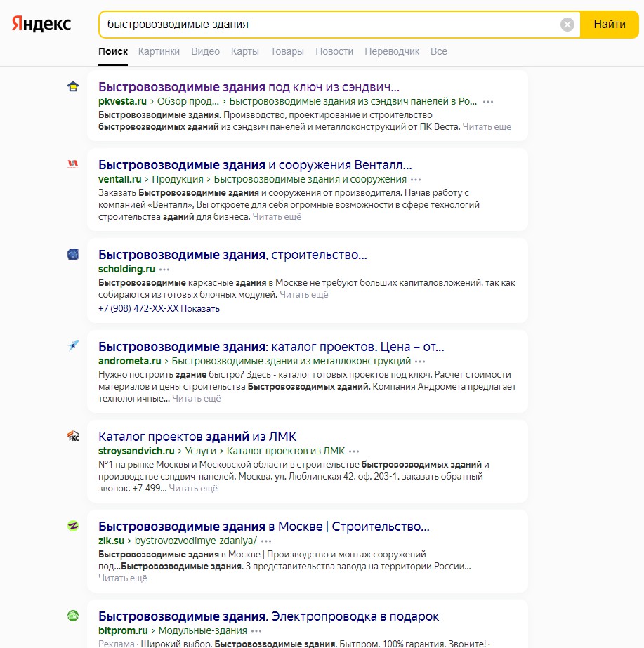The image size is (644, 648).
Task: Switch to the Новости tab
Action: [334, 51]
